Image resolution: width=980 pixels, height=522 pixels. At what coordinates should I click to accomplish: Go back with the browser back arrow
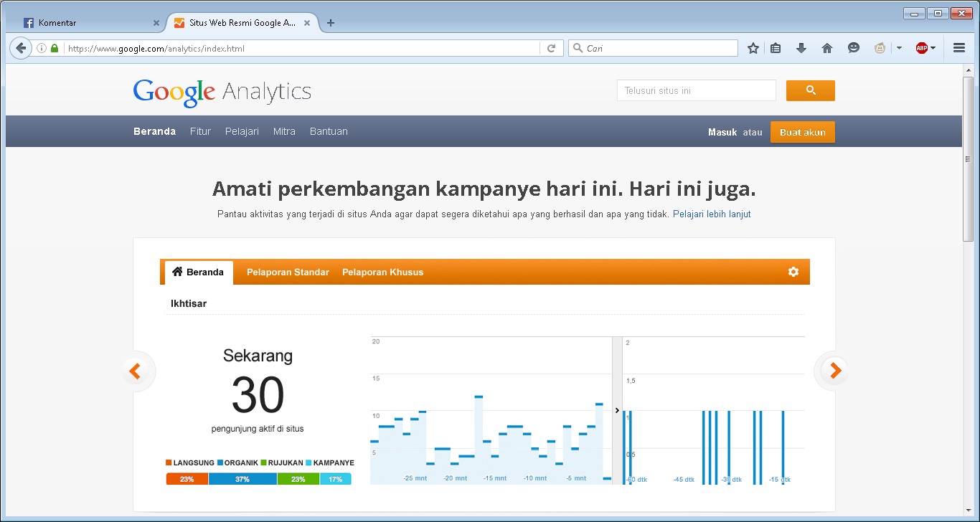[x=21, y=48]
